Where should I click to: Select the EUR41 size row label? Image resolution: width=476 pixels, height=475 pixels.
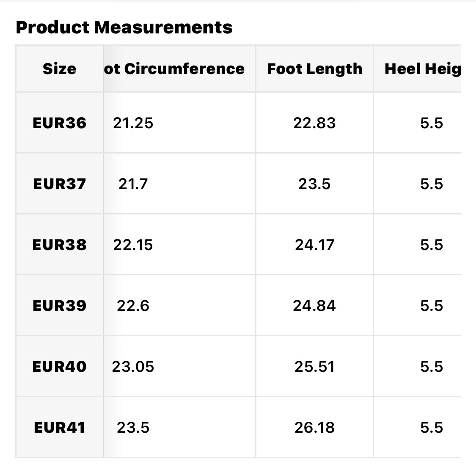click(59, 428)
